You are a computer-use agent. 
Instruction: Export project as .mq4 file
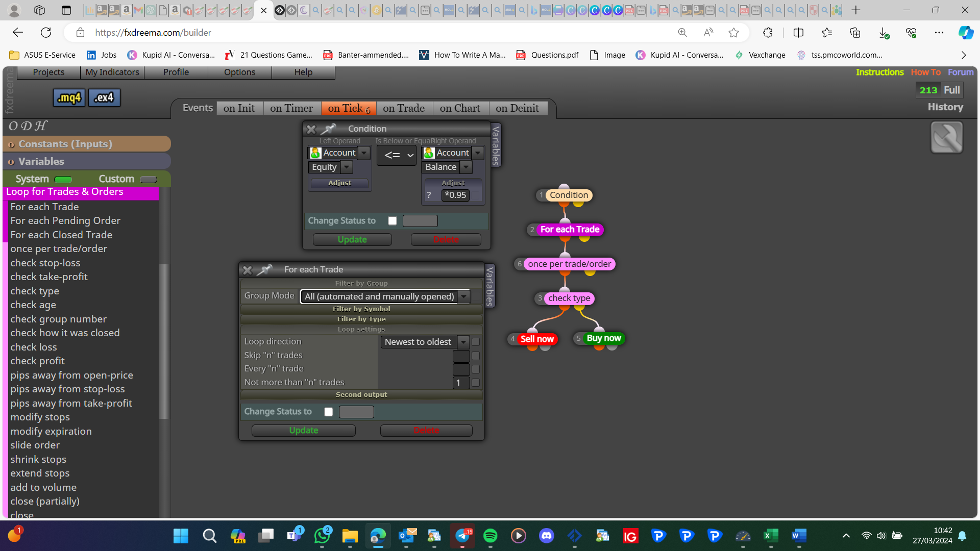click(x=69, y=97)
